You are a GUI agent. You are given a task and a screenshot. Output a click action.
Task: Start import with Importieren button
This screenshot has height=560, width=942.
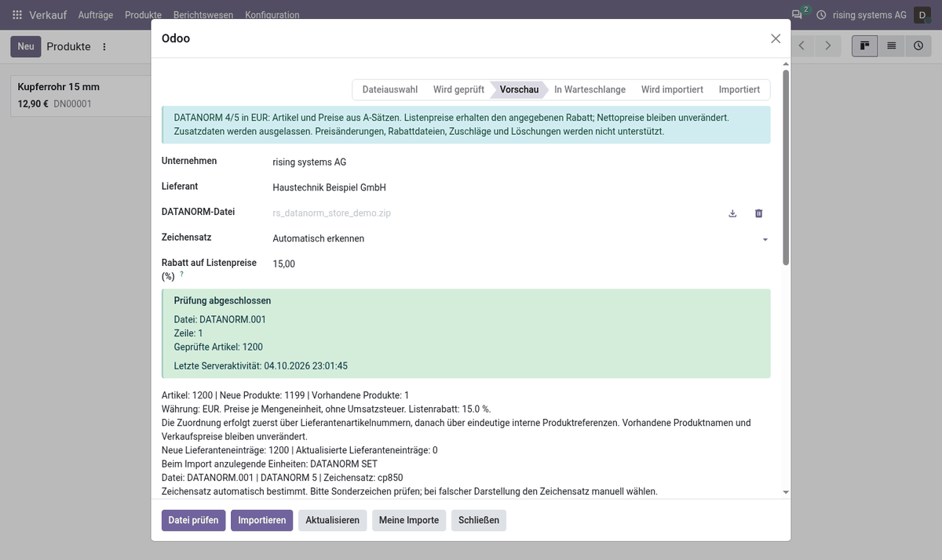coord(262,520)
